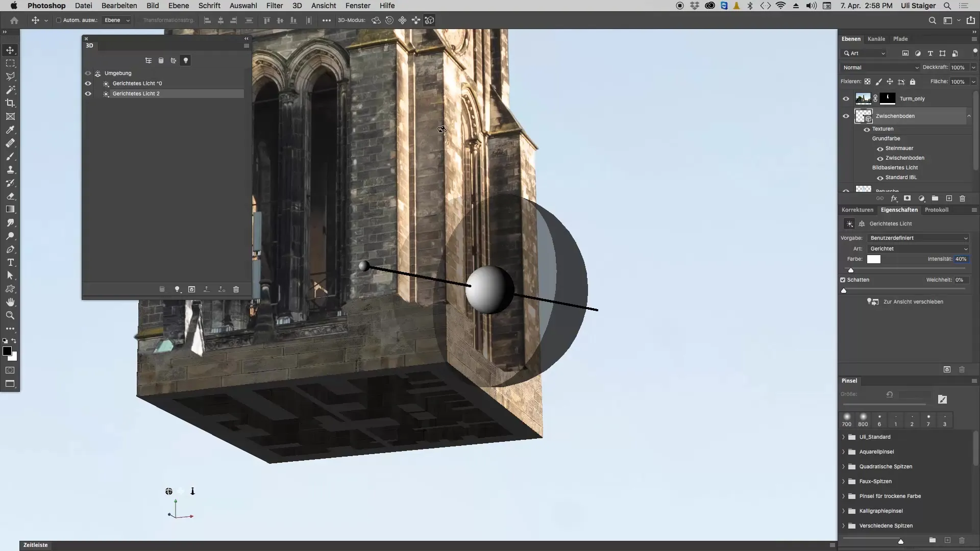Toggle visibility of Gerichtetes Licht *0
The image size is (980, 551).
pyautogui.click(x=88, y=83)
